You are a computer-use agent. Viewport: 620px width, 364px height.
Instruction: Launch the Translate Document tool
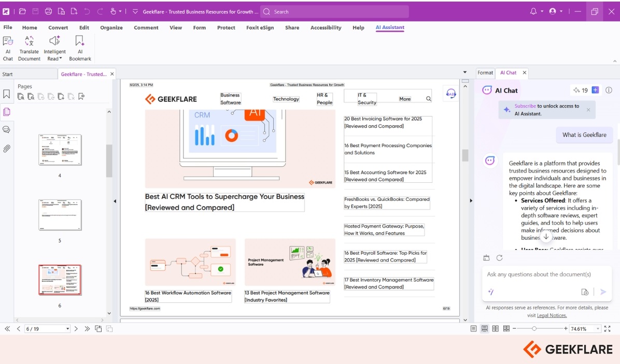pos(29,48)
